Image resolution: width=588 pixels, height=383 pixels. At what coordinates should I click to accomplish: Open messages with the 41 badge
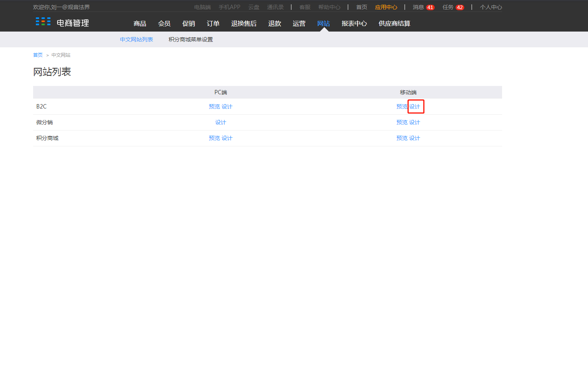[x=423, y=7]
